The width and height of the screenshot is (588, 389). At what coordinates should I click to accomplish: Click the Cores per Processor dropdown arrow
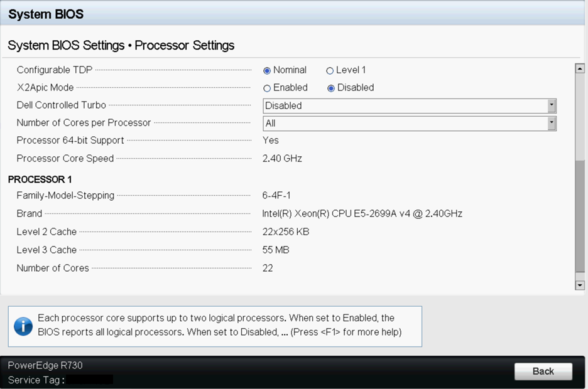tap(552, 124)
